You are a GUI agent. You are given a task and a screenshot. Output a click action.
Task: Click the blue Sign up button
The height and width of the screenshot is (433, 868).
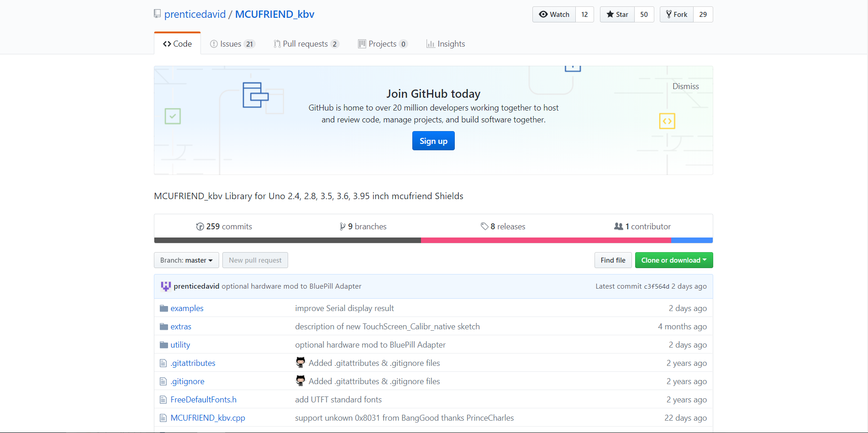[x=433, y=141]
